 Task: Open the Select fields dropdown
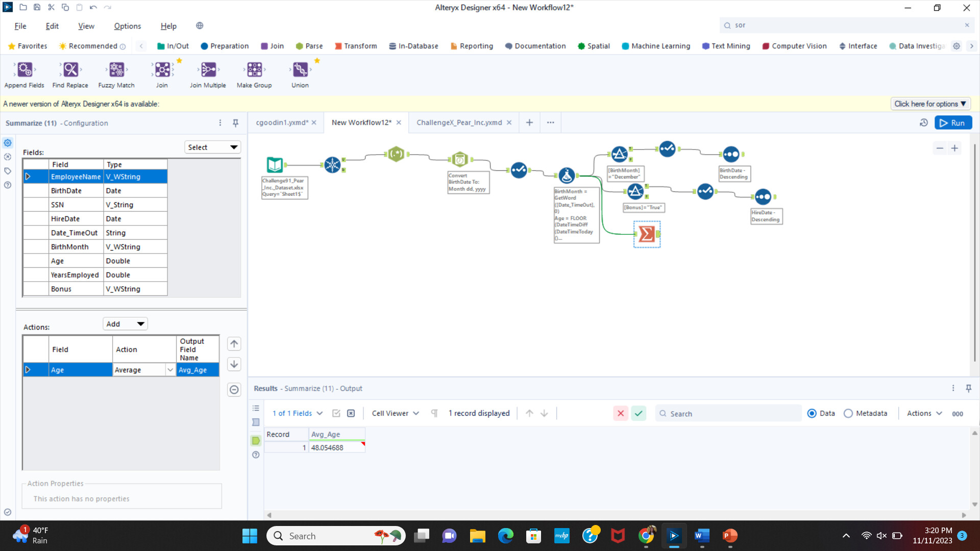click(x=212, y=147)
